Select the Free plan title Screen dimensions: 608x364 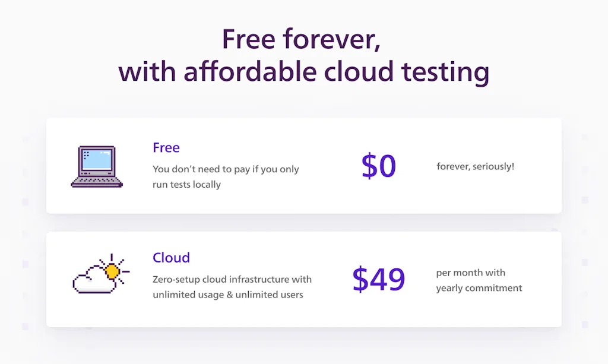pos(166,148)
